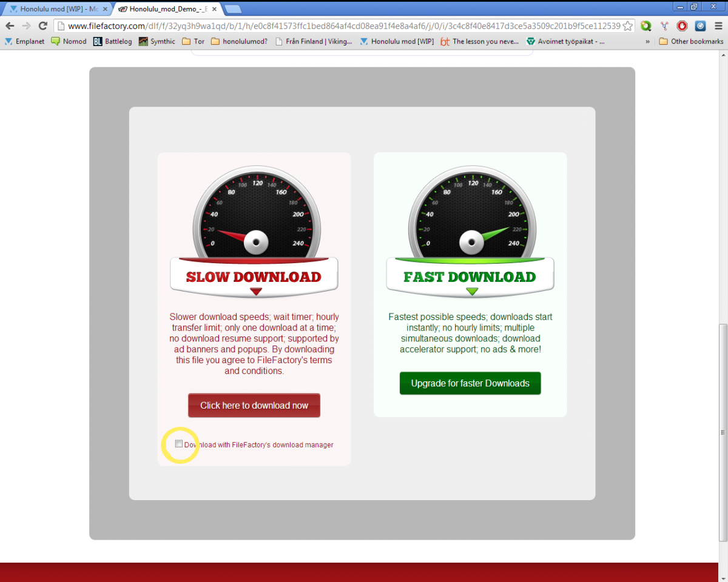728x582 pixels.
Task: Open the Symthic bookmark
Action: click(x=157, y=42)
